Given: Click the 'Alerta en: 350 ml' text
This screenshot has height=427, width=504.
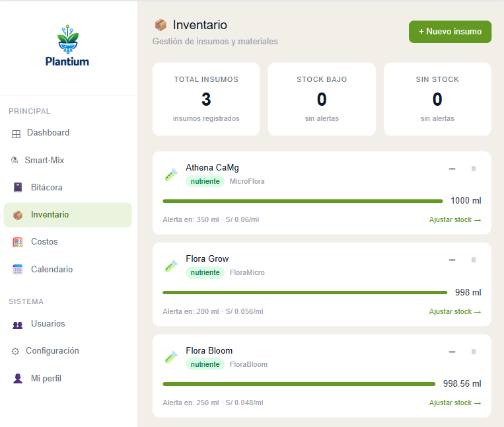Looking at the screenshot, I should [191, 220].
